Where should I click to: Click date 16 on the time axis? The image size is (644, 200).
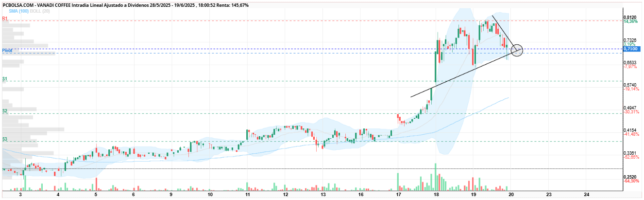[x=360, y=194]
